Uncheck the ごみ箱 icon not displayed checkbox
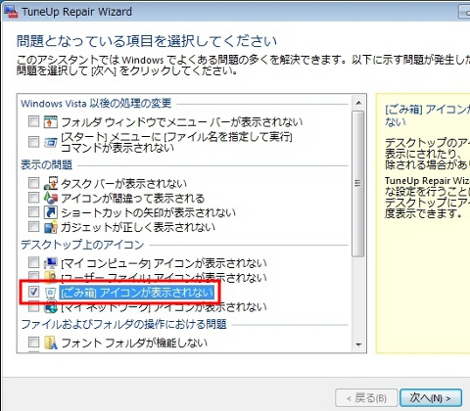The image size is (470, 411). 33,292
